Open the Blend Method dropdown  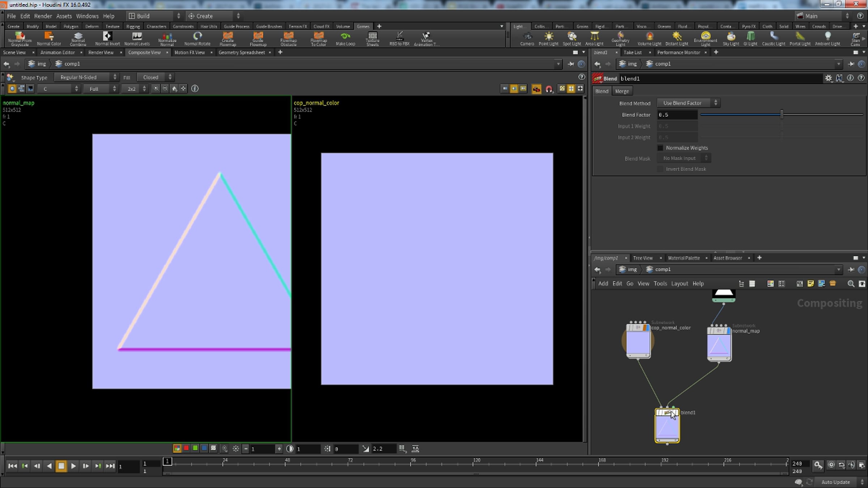pos(689,103)
